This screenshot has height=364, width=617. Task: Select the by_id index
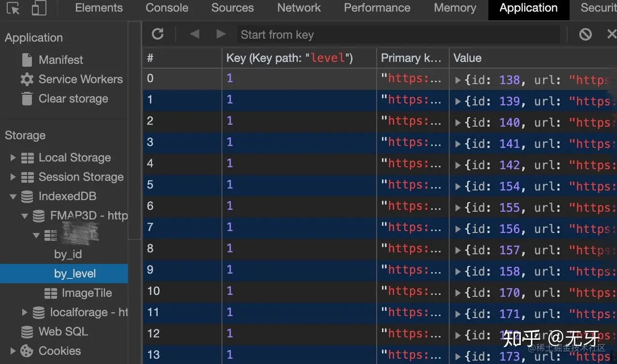(x=68, y=254)
